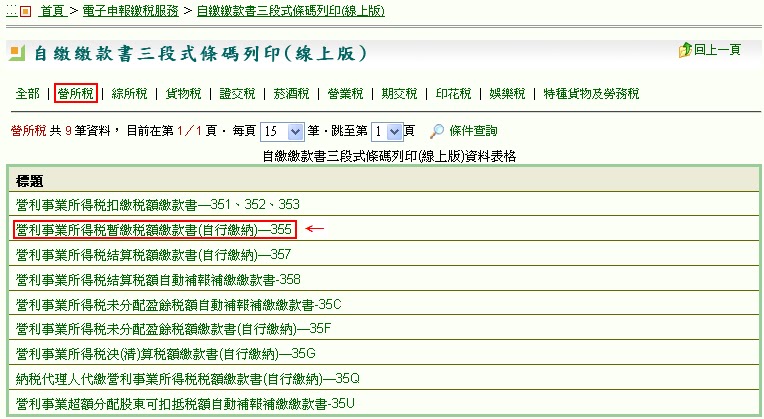The height and width of the screenshot is (419, 764).
Task: Select the 證交稅 category tab
Action: (237, 93)
